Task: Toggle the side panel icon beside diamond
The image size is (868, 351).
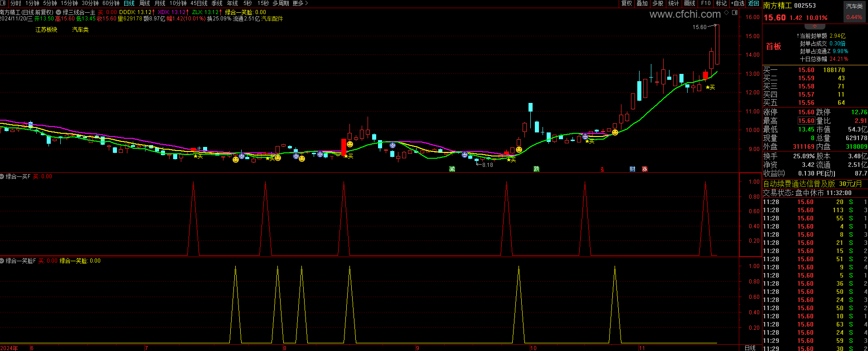Action: [734, 13]
